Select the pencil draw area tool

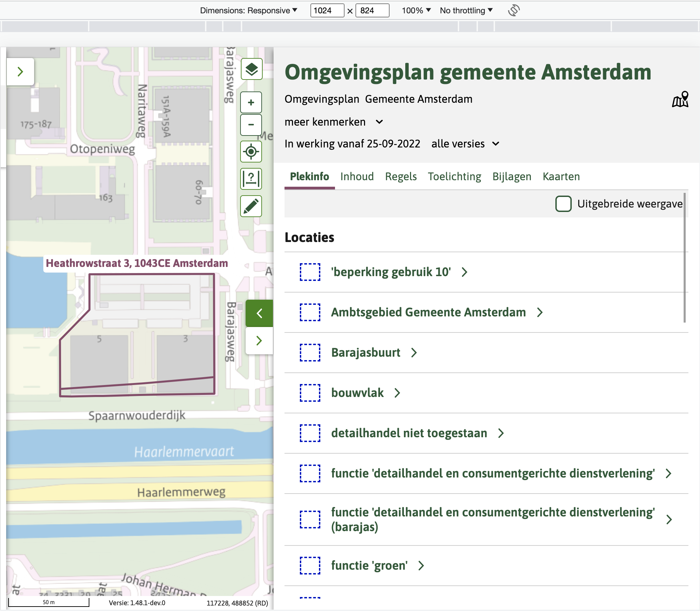[251, 206]
